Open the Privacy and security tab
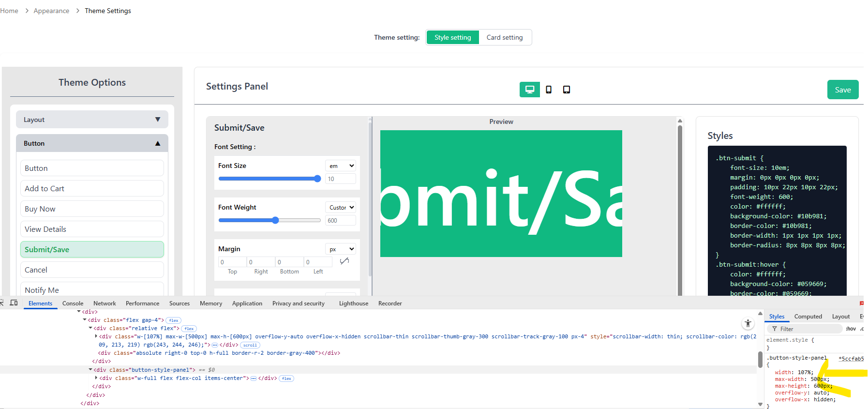This screenshot has width=868, height=409. [299, 303]
